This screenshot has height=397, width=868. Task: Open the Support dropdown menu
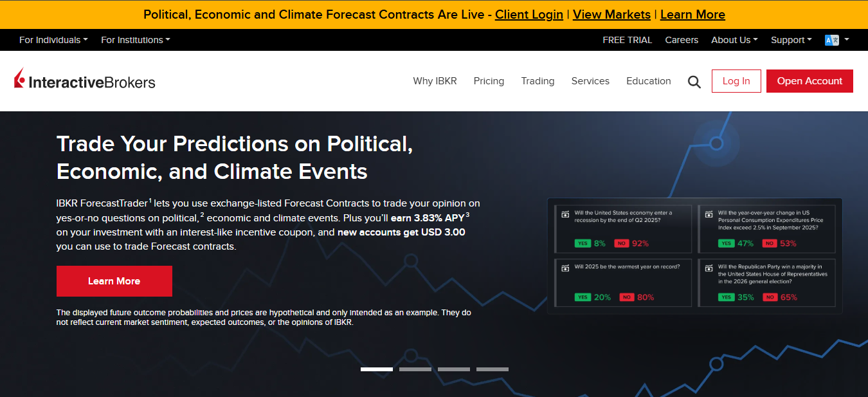(791, 40)
